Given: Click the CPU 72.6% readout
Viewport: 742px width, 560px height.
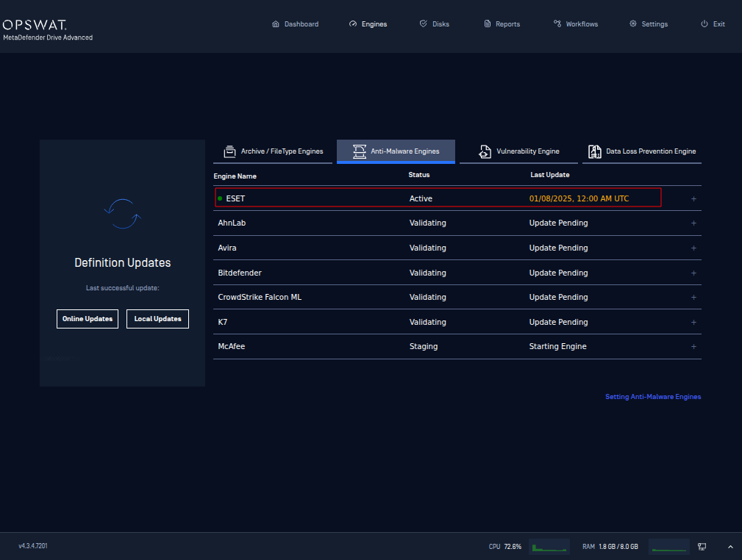Looking at the screenshot, I should (505, 547).
